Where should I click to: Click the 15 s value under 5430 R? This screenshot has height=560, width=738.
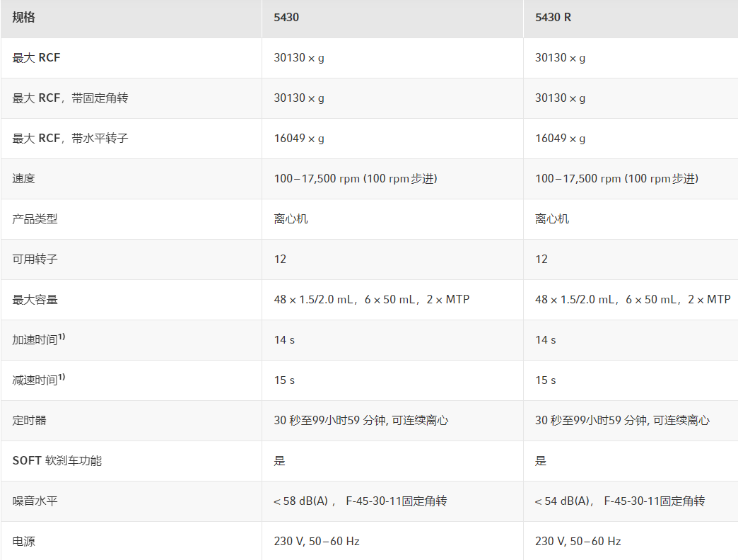point(545,380)
